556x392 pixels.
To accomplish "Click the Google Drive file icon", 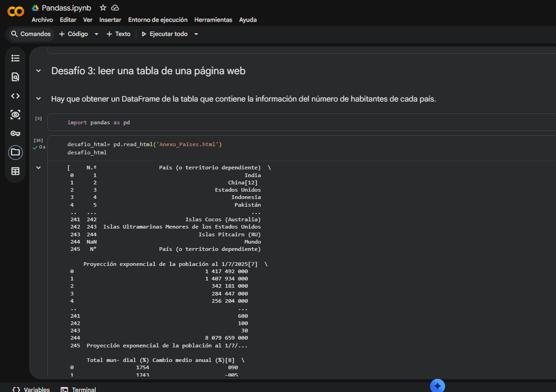I will pos(35,8).
